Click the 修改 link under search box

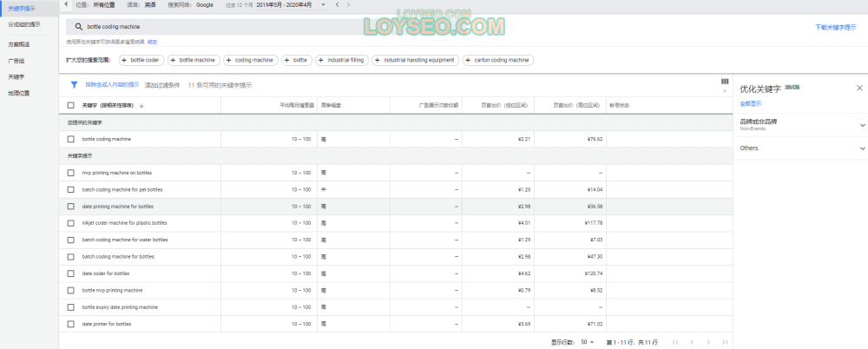152,42
